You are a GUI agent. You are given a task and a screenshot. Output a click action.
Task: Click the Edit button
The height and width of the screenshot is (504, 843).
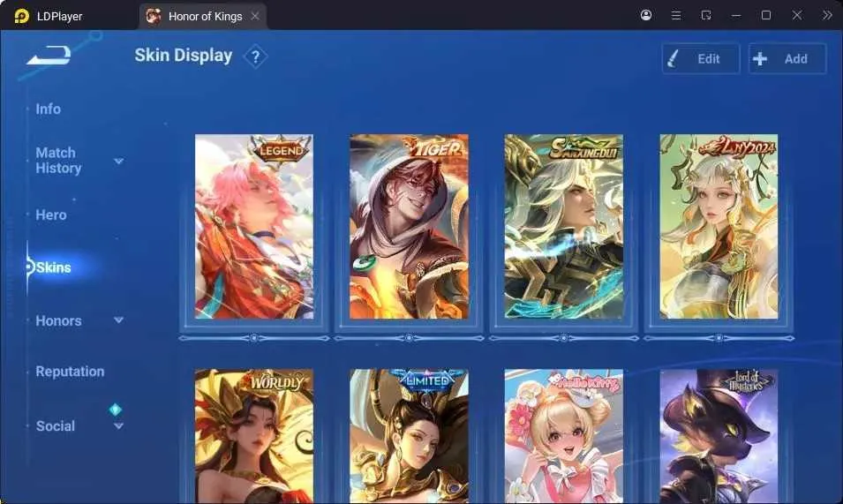tap(701, 58)
